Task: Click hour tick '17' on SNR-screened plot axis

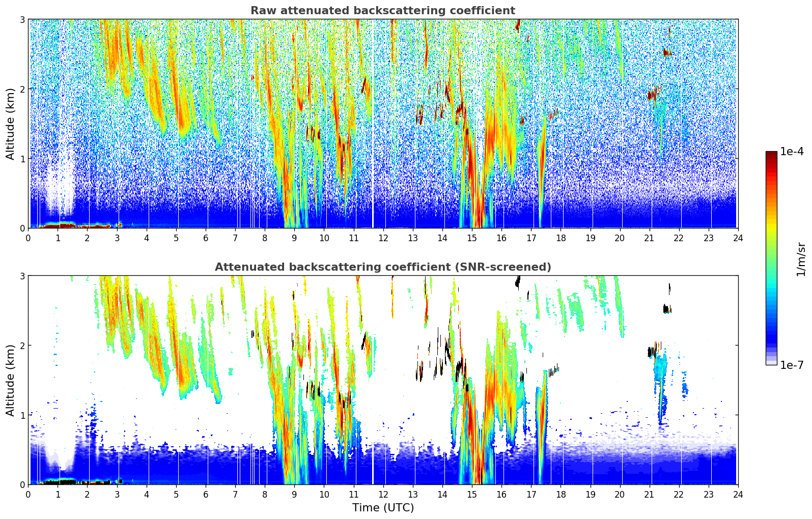Action: [x=531, y=494]
